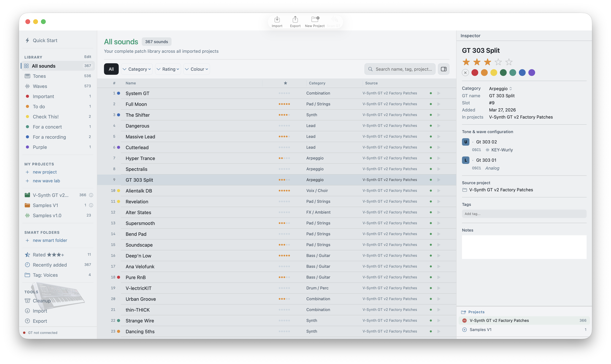Apply yellow colour label
This screenshot has width=611, height=364.
pyautogui.click(x=494, y=73)
